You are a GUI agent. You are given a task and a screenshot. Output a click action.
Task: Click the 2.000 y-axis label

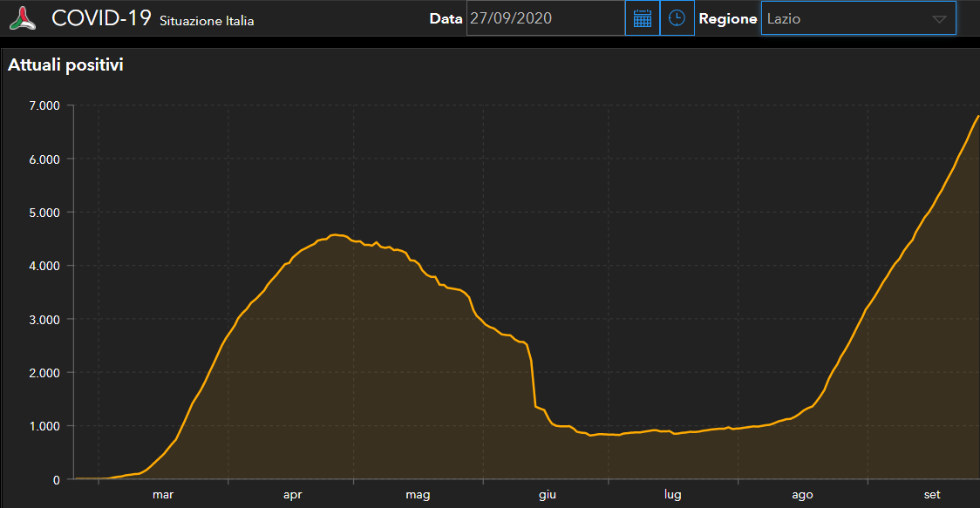pyautogui.click(x=44, y=373)
